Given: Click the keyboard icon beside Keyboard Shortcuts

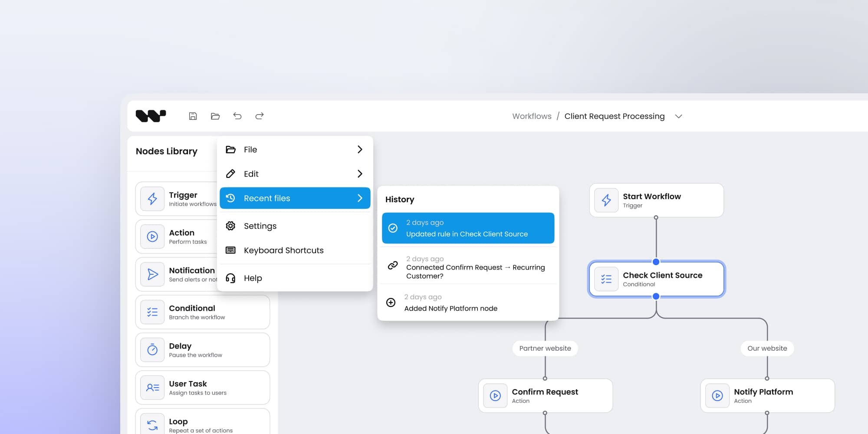Looking at the screenshot, I should pos(230,250).
